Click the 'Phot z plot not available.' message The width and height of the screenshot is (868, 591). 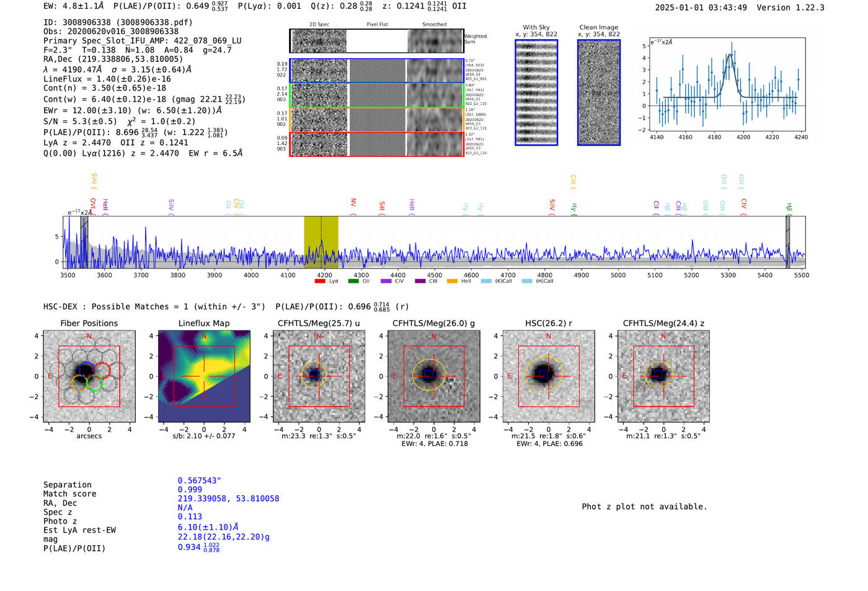(x=644, y=507)
